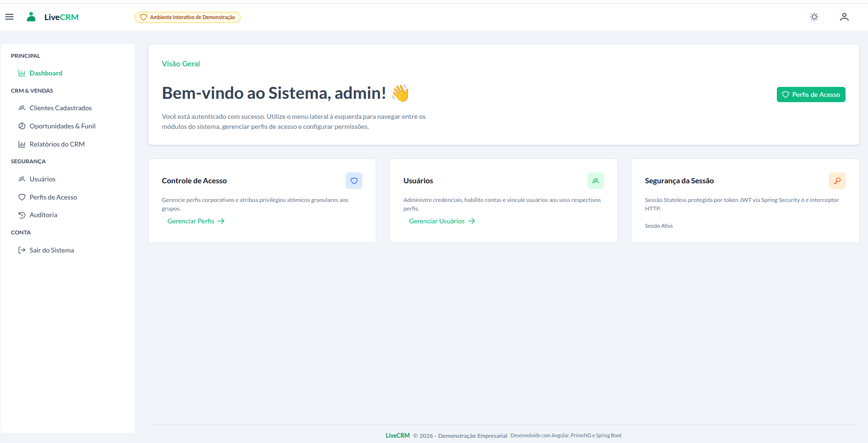Click the Ambiente Interativo de Demonstração badge

point(188,17)
